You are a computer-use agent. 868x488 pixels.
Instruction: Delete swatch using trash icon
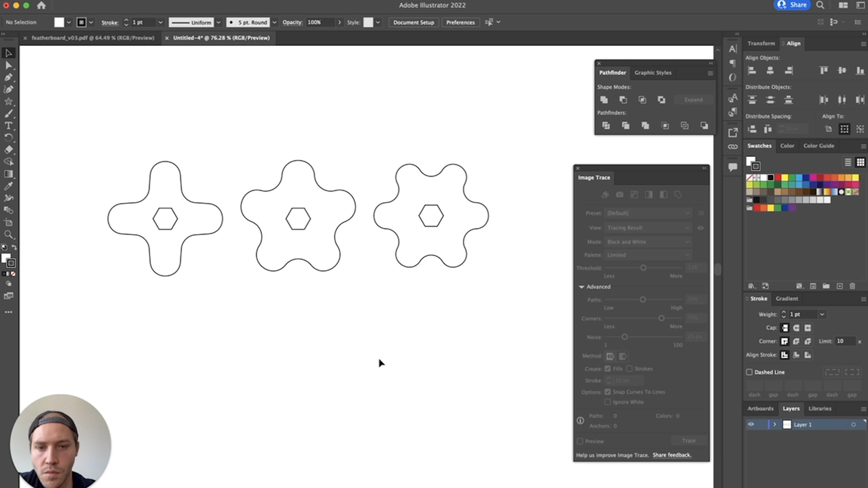852,286
